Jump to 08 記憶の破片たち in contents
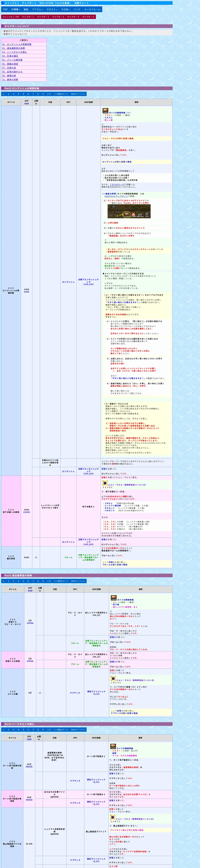Viewport: 200px width, 868px height. coord(12,72)
